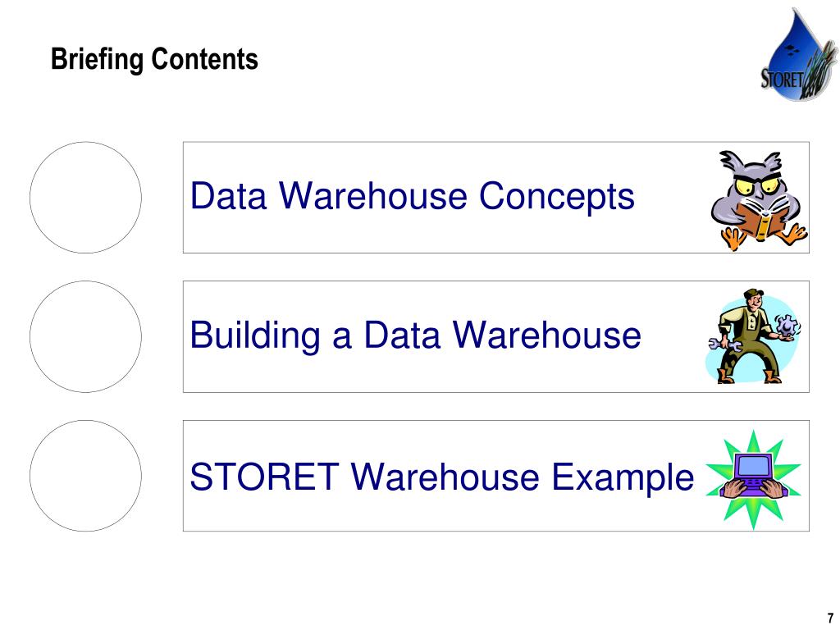This screenshot has width=840, height=630.
Task: Select the circle beside Data Warehouse Concepts
Action: pos(85,198)
